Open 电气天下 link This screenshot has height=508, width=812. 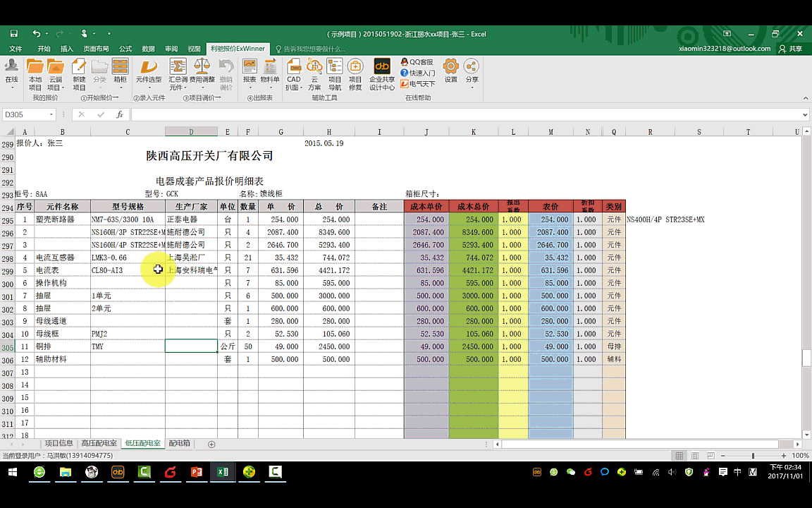(x=418, y=84)
